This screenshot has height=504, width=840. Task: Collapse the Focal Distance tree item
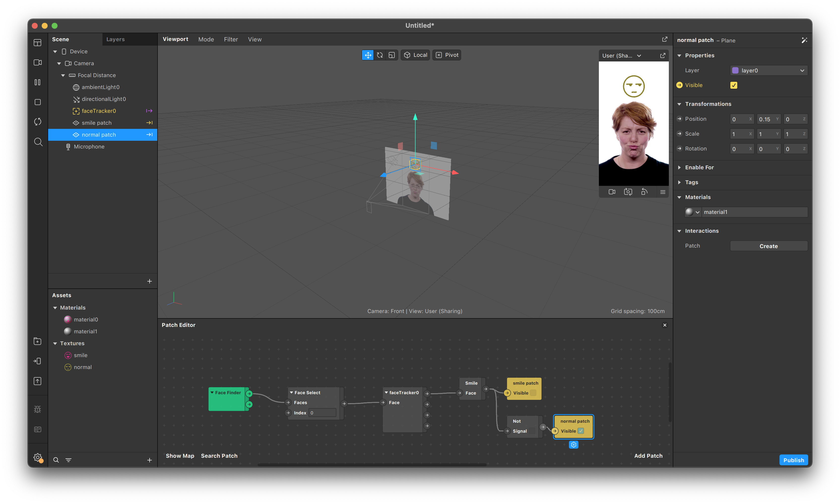pos(63,75)
